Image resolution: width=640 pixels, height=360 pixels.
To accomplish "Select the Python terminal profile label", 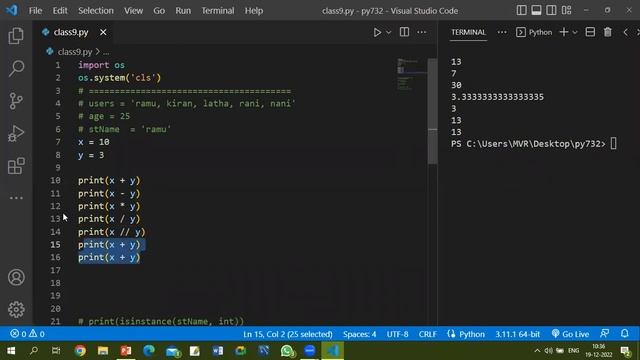I will click(x=534, y=32).
